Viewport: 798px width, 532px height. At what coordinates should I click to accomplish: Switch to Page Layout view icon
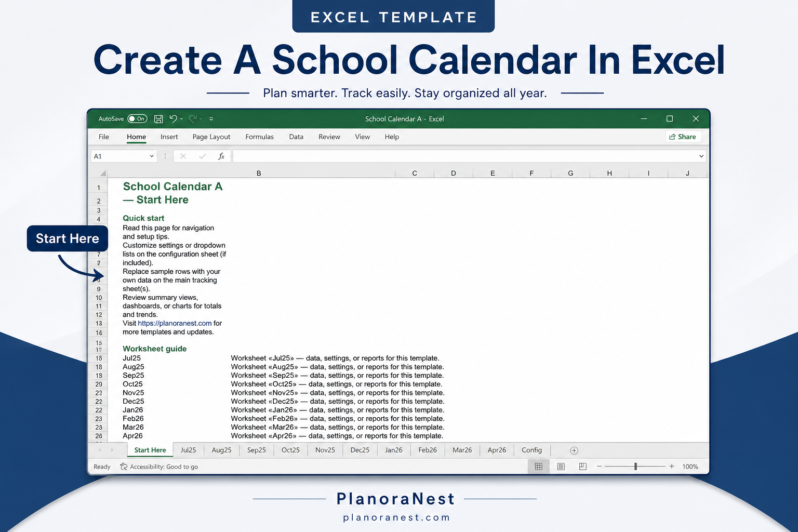(x=561, y=467)
